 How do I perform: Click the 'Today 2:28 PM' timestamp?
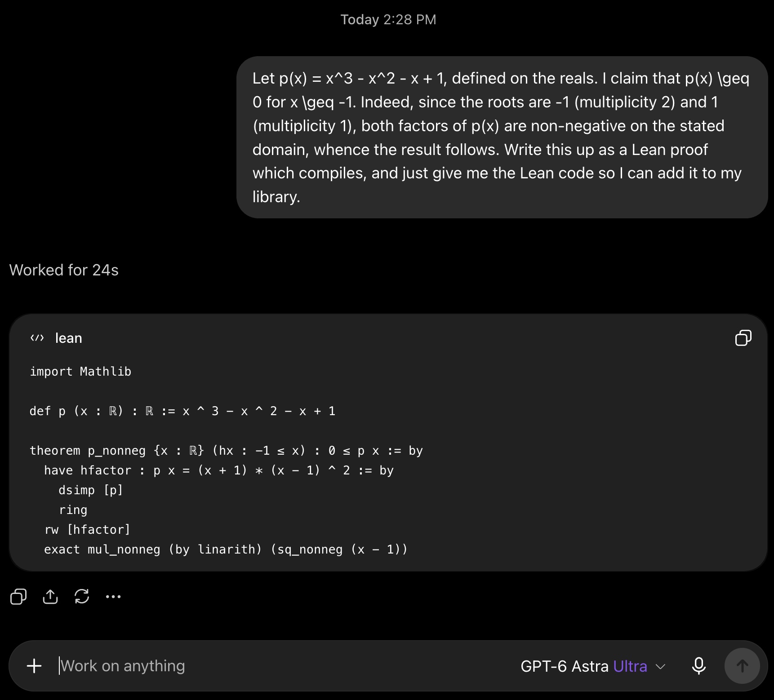pyautogui.click(x=388, y=19)
